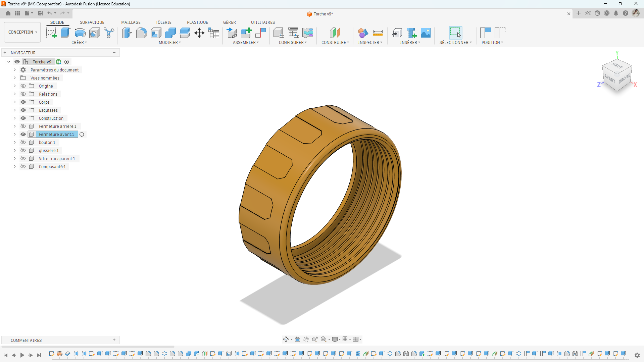
Task: Open the Orbit navigation tool
Action: [286, 339]
